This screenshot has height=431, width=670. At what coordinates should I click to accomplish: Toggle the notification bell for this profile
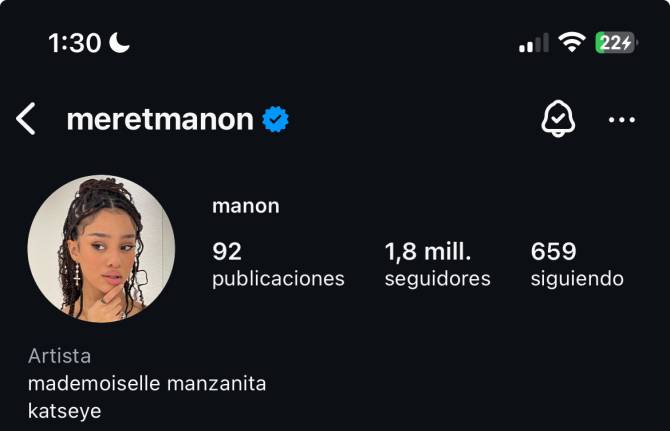click(x=557, y=120)
